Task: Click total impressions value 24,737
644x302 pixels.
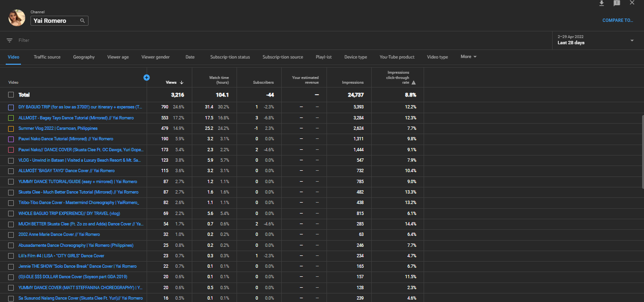Action: click(x=356, y=95)
